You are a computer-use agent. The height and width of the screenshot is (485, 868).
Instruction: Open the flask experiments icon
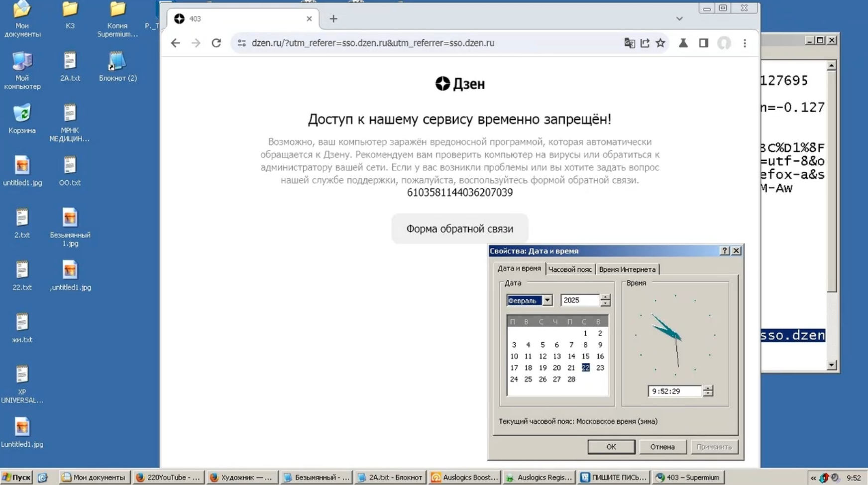coord(683,43)
